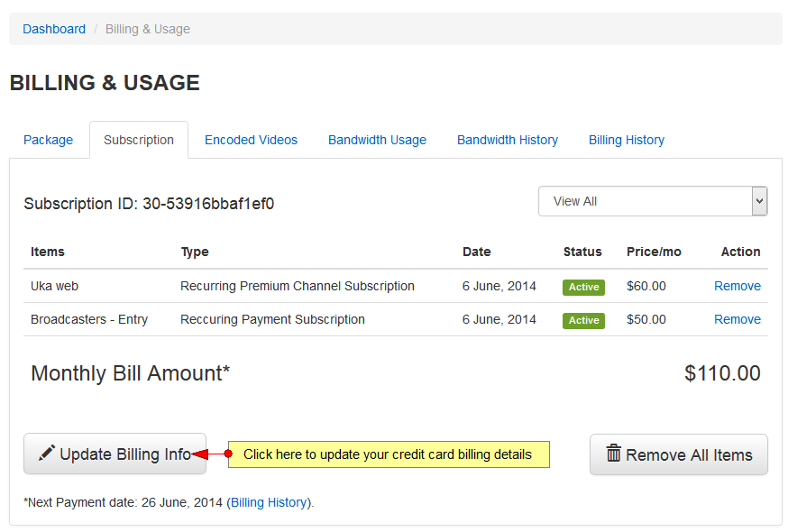Go to the Bandwidth Usage tab
788x532 pixels.
pyautogui.click(x=377, y=140)
